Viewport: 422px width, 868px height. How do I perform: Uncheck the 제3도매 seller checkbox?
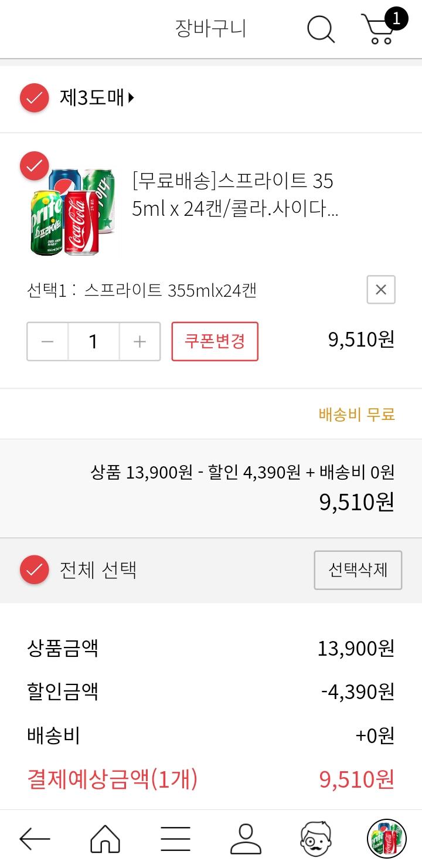click(35, 98)
